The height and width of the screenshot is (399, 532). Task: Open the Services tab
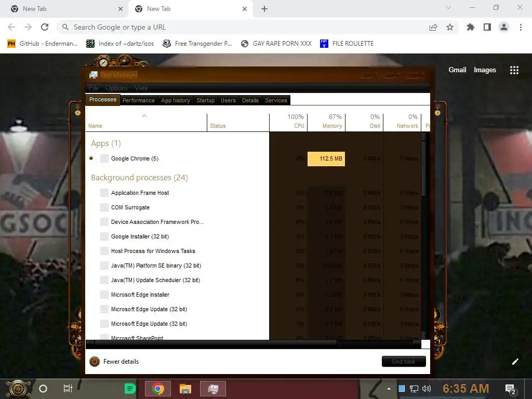pyautogui.click(x=276, y=100)
